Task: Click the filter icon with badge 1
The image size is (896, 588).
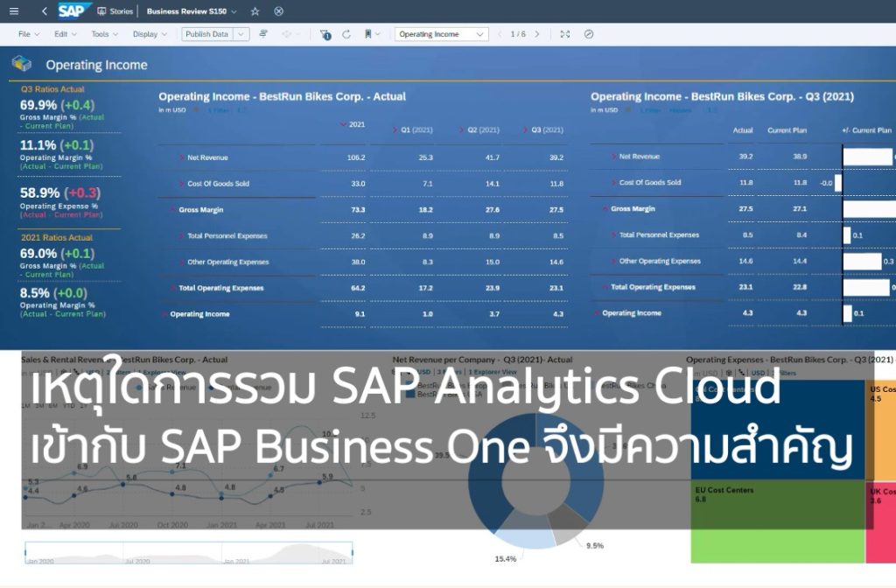Action: 325,35
